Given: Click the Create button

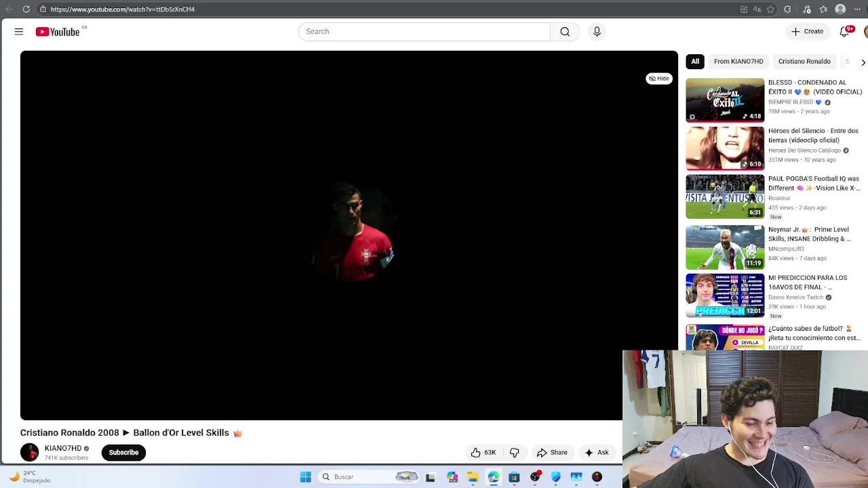Looking at the screenshot, I should point(807,31).
